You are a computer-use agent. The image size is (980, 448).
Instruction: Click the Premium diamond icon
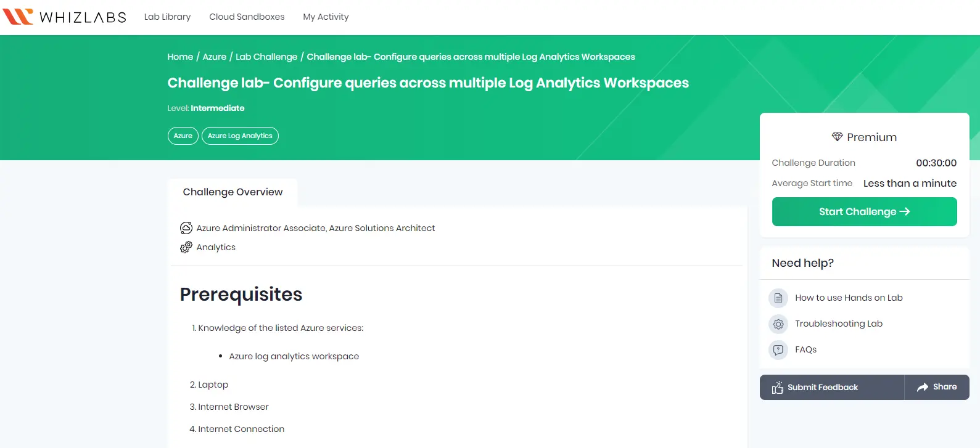pyautogui.click(x=837, y=137)
